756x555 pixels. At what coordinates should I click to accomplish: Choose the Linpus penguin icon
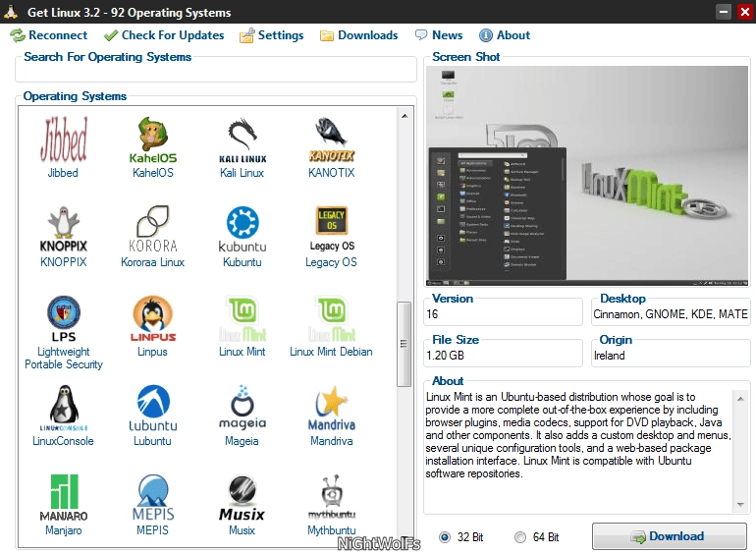153,318
